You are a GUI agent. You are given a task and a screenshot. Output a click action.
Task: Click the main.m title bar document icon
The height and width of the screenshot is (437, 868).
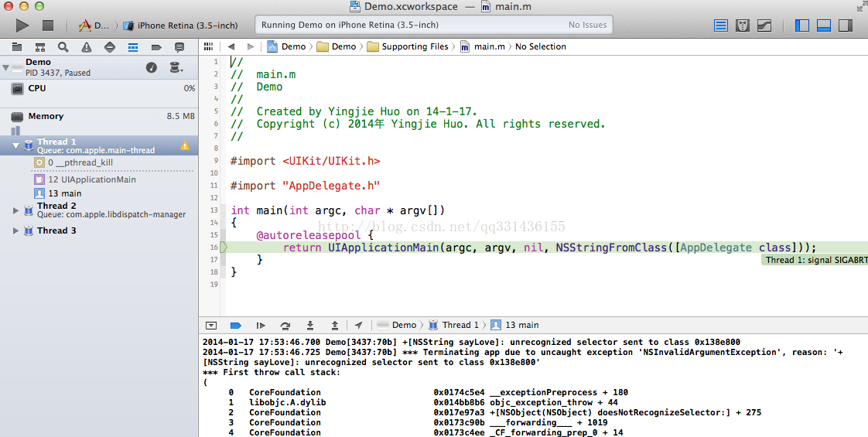pos(486,7)
